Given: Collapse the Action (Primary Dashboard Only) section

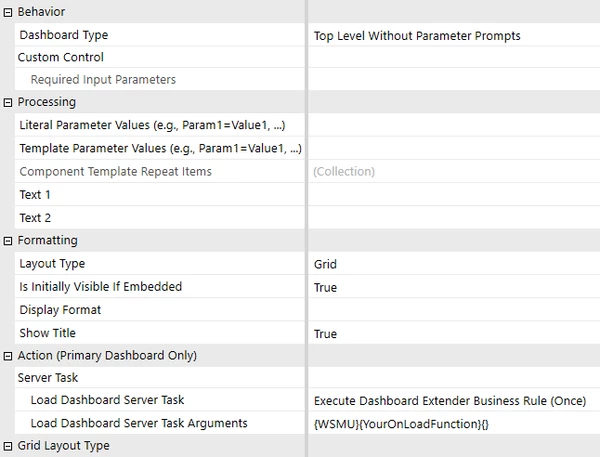Looking at the screenshot, I should point(8,356).
